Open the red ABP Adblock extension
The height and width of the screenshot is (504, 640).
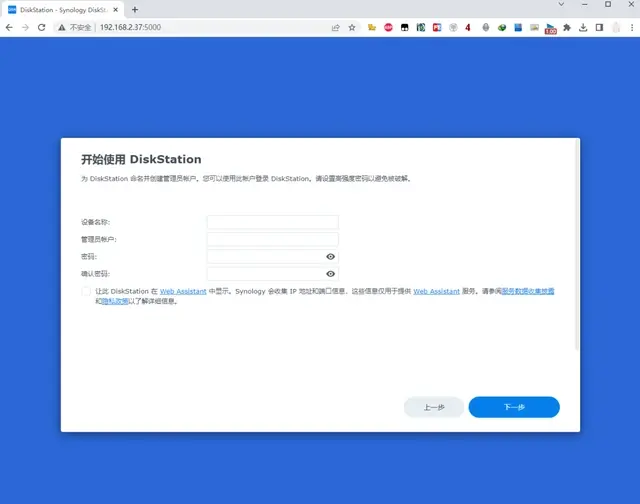(x=388, y=27)
